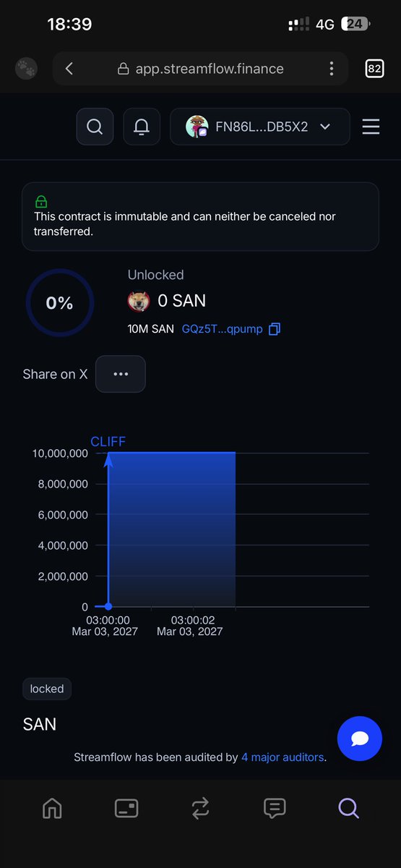The width and height of the screenshot is (401, 868).
Task: Tap the 0% unlocked progress ring
Action: [59, 303]
